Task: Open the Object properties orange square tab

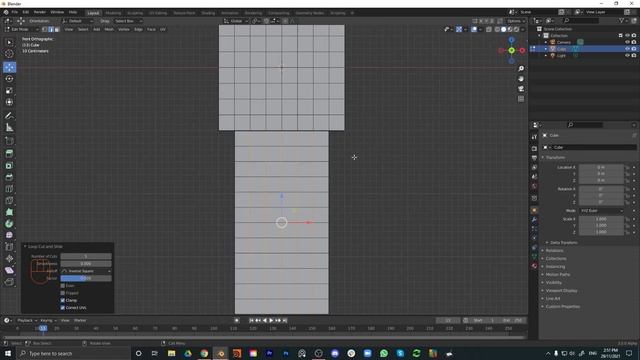Action: 534,210
